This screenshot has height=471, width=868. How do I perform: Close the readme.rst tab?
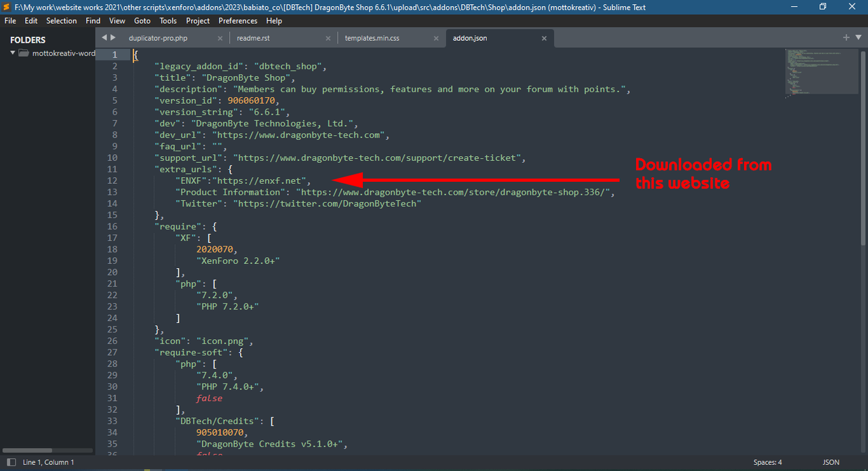click(328, 38)
